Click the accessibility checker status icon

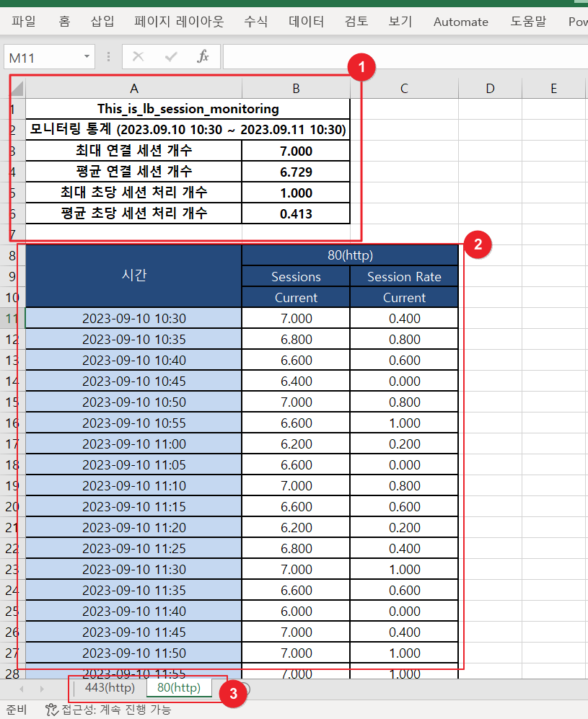[x=51, y=710]
